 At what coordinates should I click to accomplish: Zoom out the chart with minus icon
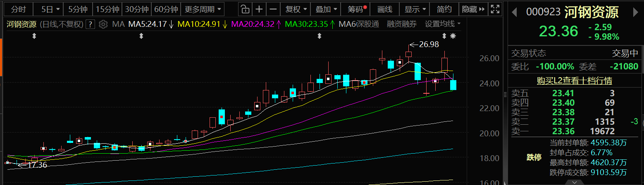(273, 9)
